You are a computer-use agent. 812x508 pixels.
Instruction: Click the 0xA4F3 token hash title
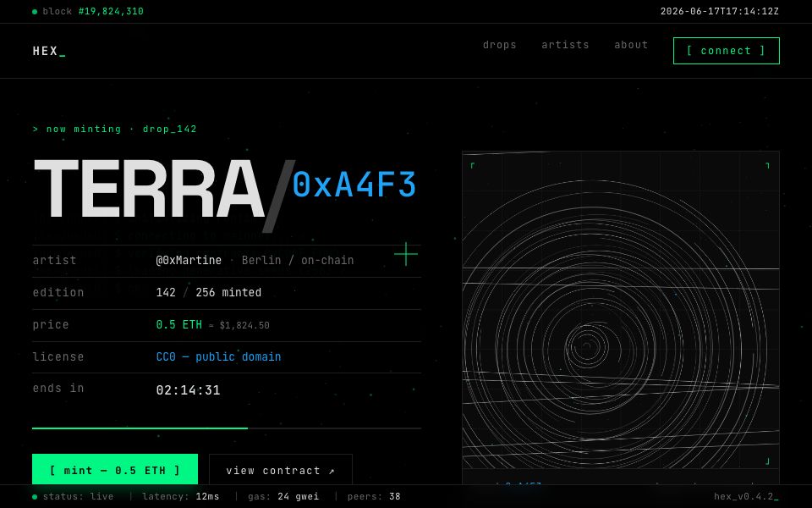pos(354,185)
